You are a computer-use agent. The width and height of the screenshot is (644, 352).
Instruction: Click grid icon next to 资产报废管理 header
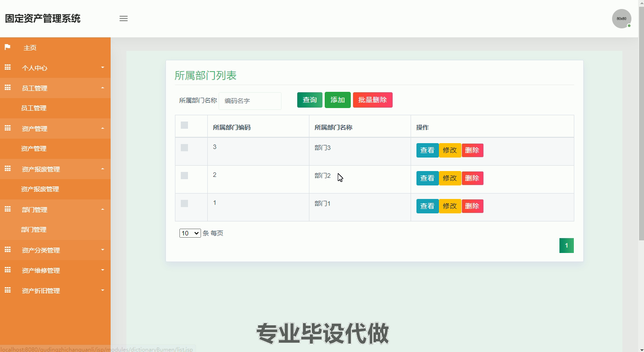coord(8,169)
